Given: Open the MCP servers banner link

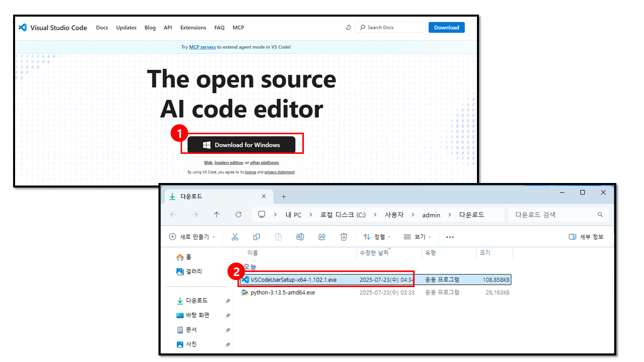Looking at the screenshot, I should (x=202, y=47).
